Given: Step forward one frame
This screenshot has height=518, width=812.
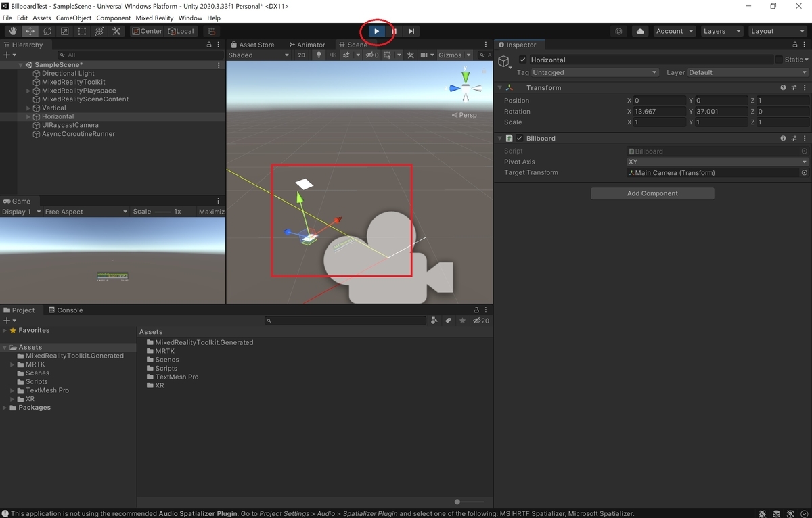Looking at the screenshot, I should point(411,31).
